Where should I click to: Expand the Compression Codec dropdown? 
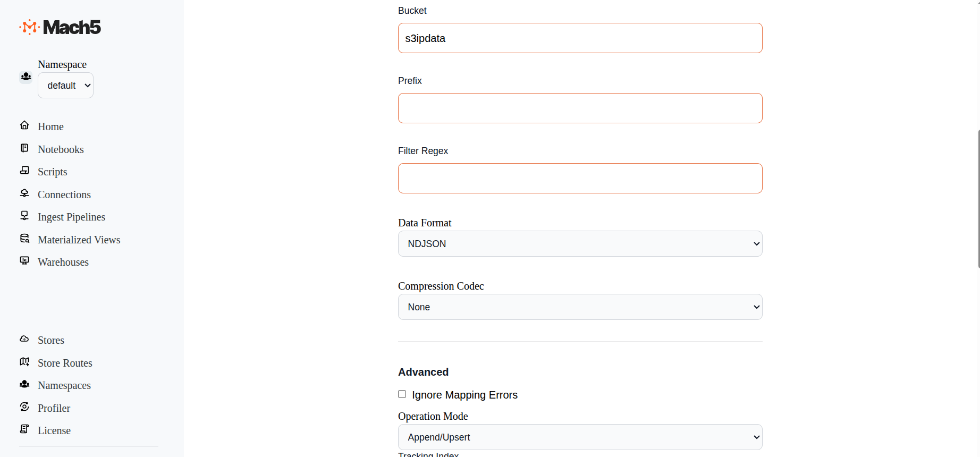pyautogui.click(x=580, y=307)
